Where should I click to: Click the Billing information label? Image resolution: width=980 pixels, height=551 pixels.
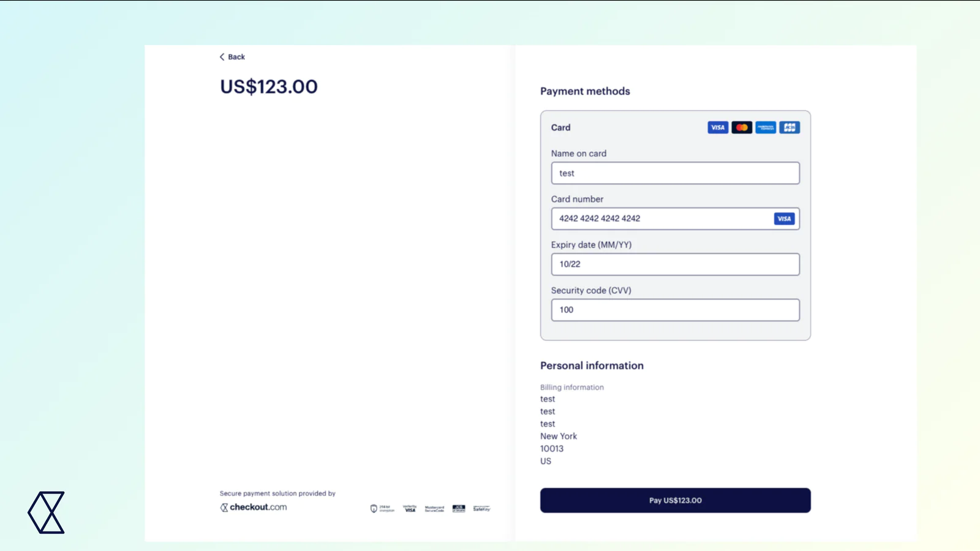pos(571,388)
